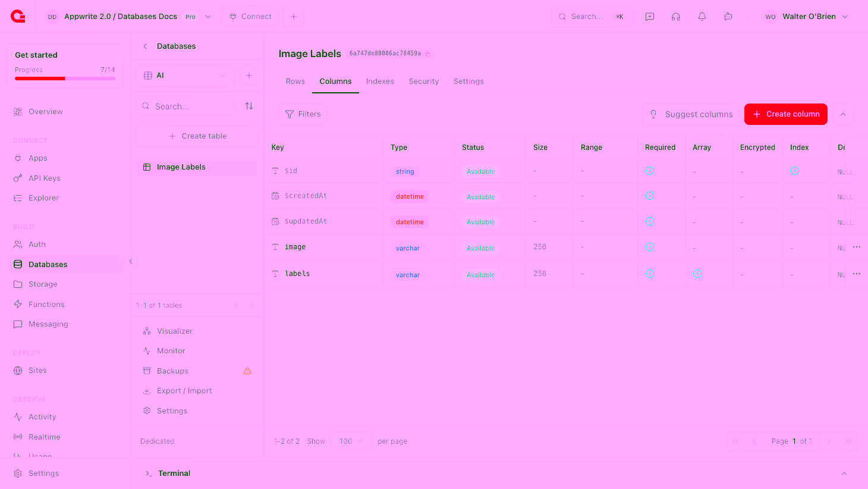The width and height of the screenshot is (868, 489).
Task: Open the notifications bell icon
Action: (702, 17)
